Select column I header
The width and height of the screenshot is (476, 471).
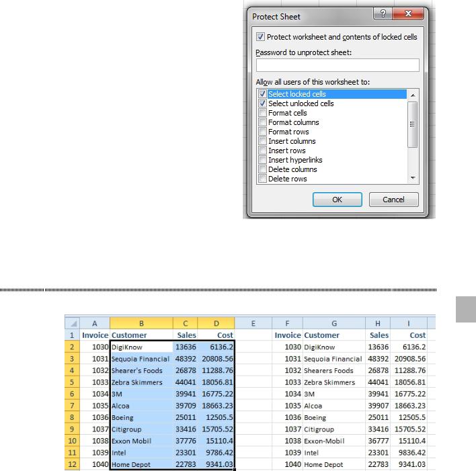409,323
